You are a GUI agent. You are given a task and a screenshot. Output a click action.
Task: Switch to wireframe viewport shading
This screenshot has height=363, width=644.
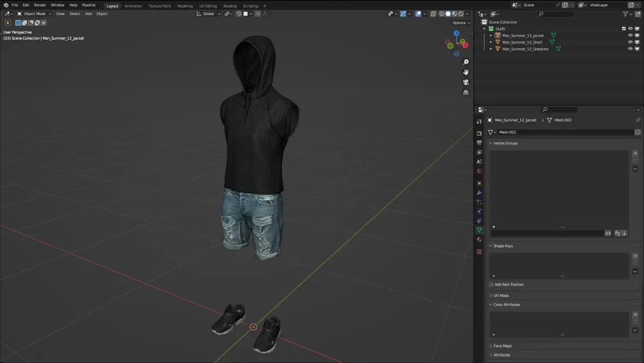pyautogui.click(x=442, y=14)
